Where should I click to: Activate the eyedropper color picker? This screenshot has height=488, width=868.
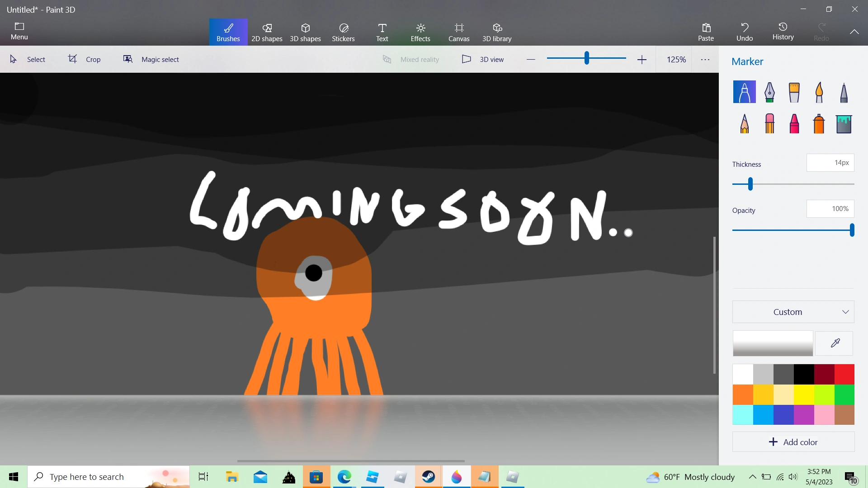pyautogui.click(x=835, y=343)
